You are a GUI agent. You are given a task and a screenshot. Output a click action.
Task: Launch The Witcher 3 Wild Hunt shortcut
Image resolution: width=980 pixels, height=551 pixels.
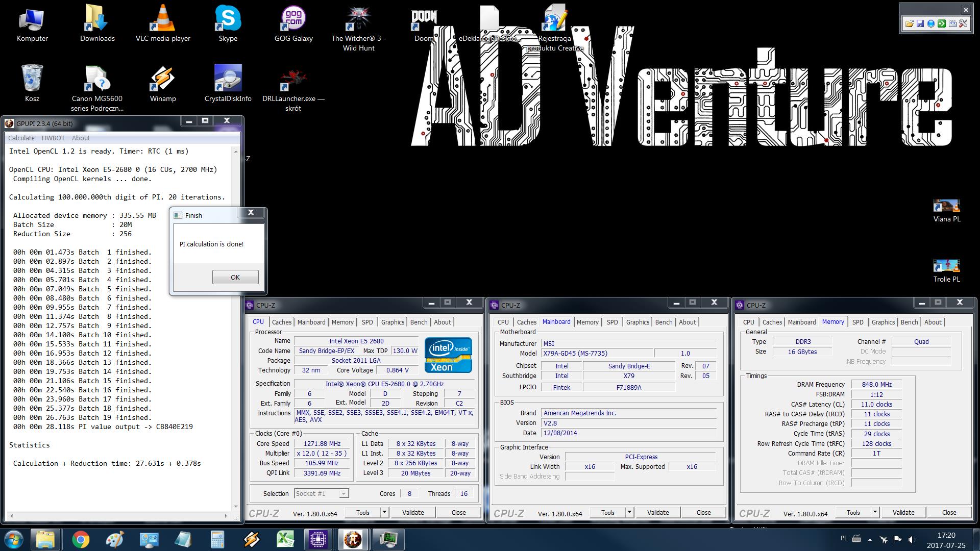(x=359, y=29)
